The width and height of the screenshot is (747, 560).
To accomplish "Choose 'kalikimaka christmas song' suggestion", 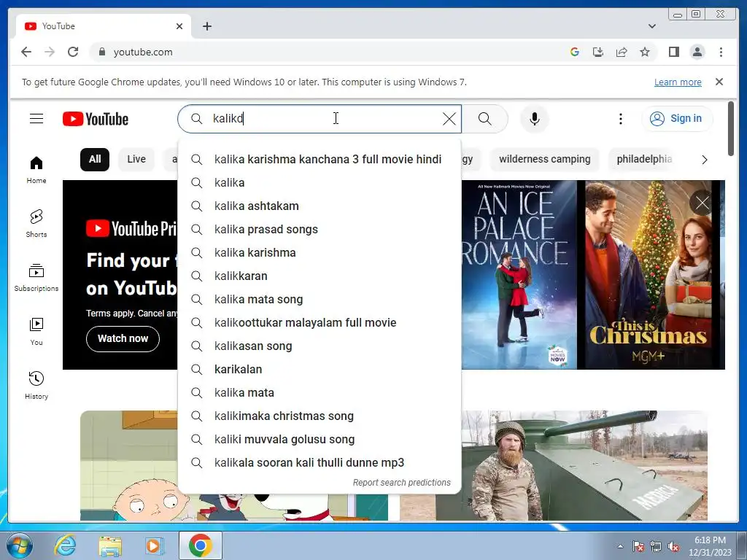I will pyautogui.click(x=320, y=416).
